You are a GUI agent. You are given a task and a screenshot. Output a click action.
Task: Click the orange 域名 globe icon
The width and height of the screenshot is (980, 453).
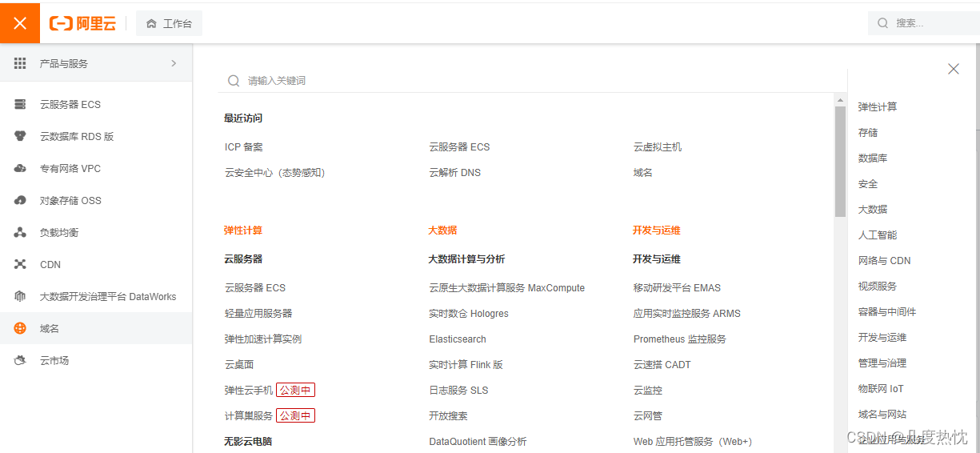point(20,328)
